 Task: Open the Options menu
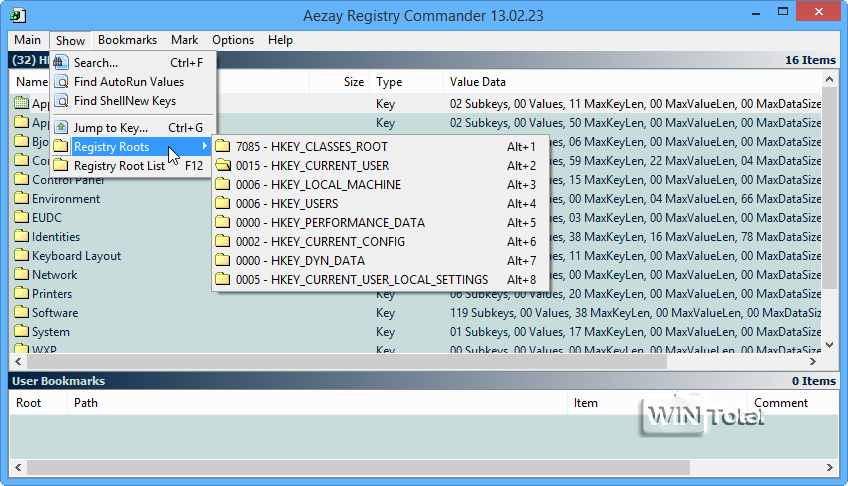(233, 40)
